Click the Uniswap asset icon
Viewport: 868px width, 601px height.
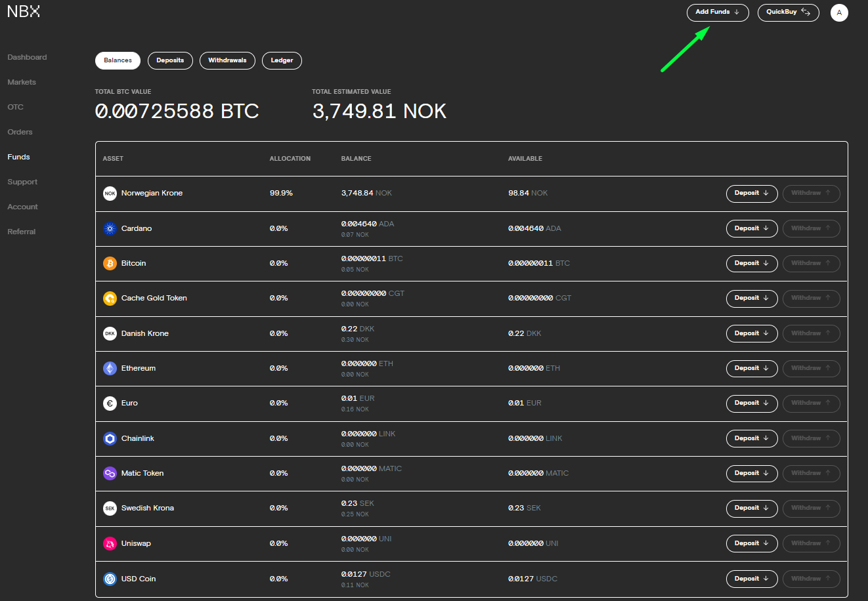[110, 543]
